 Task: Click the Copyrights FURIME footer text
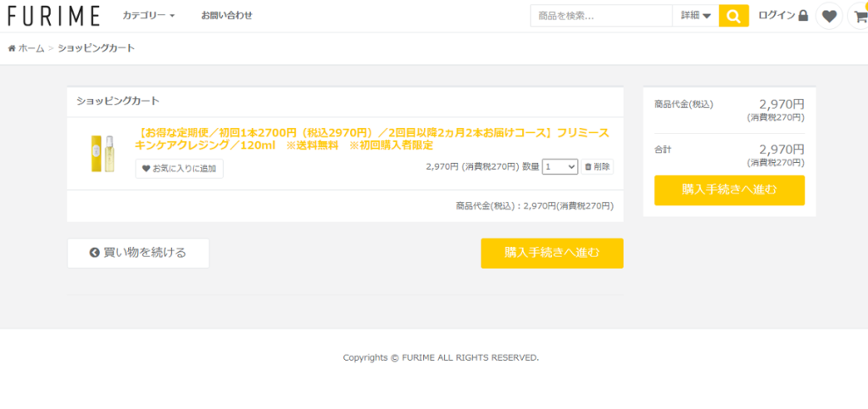click(441, 357)
